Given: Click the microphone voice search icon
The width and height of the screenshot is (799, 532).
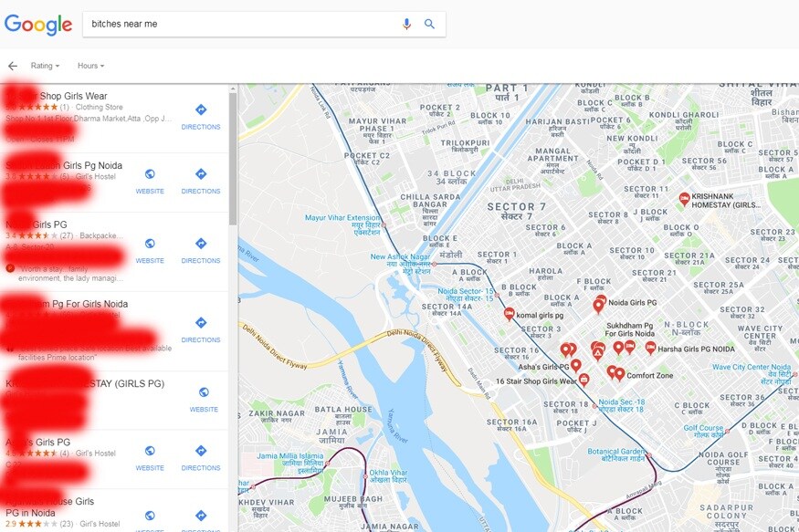Looking at the screenshot, I should [x=406, y=24].
